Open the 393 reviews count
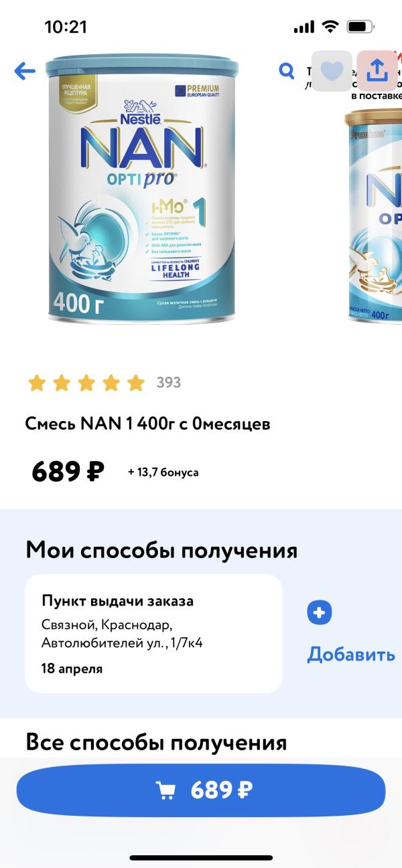Image resolution: width=402 pixels, height=868 pixels. coord(169,383)
